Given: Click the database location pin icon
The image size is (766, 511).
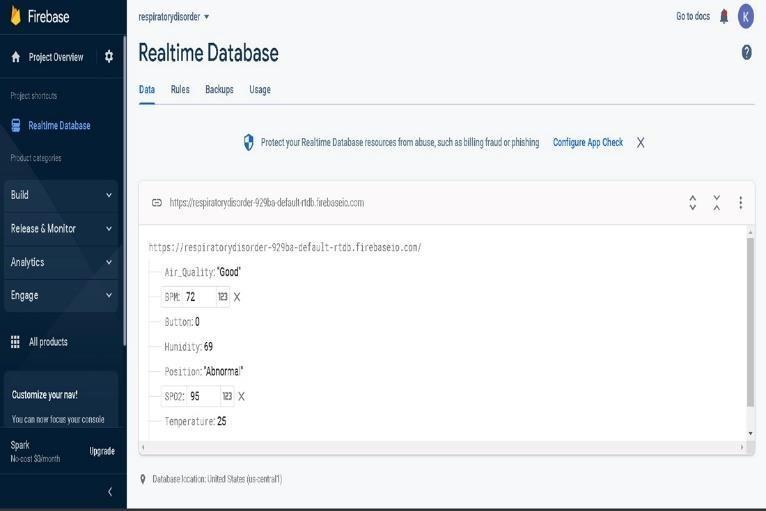Looking at the screenshot, I should coord(143,479).
